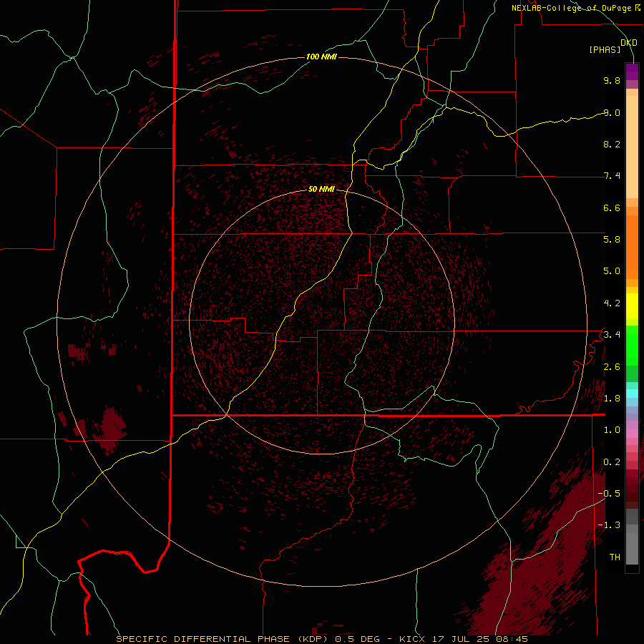This screenshot has height=644, width=644.
Task: Click the "SPECIFIC DIFFERENTIAL PHASE (KDP)" caption text
Action: tap(224, 639)
